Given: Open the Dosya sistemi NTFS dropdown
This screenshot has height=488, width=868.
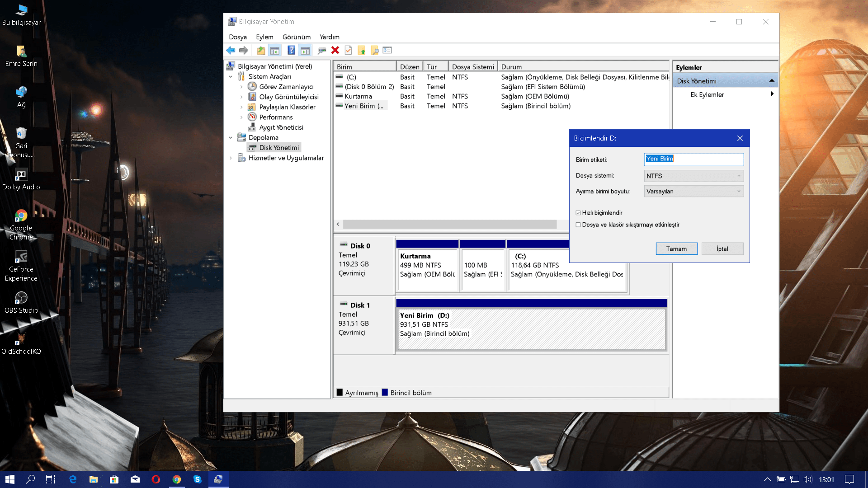Looking at the screenshot, I should pos(693,176).
